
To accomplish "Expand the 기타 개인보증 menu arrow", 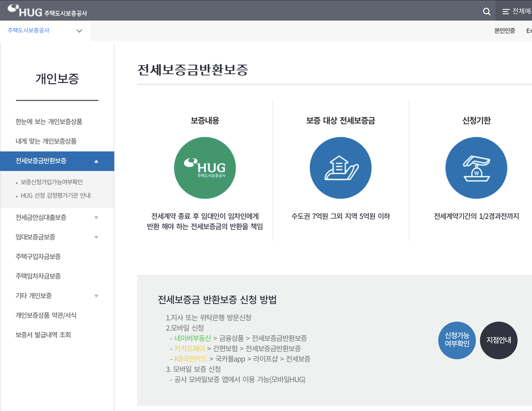I will coord(96,296).
